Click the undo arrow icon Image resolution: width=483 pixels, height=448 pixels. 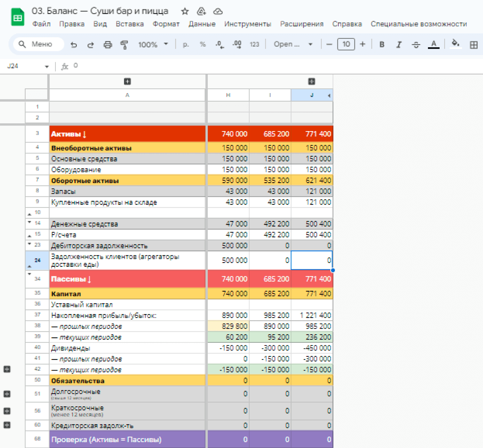click(74, 44)
